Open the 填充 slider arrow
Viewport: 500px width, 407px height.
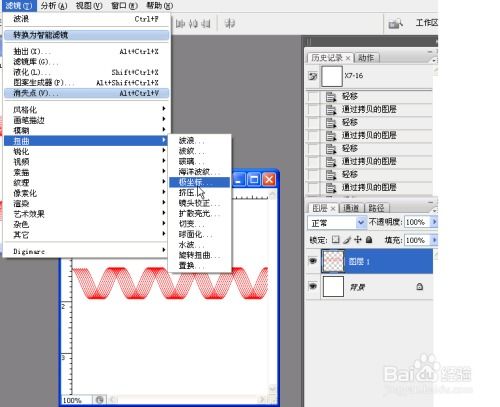coord(434,240)
